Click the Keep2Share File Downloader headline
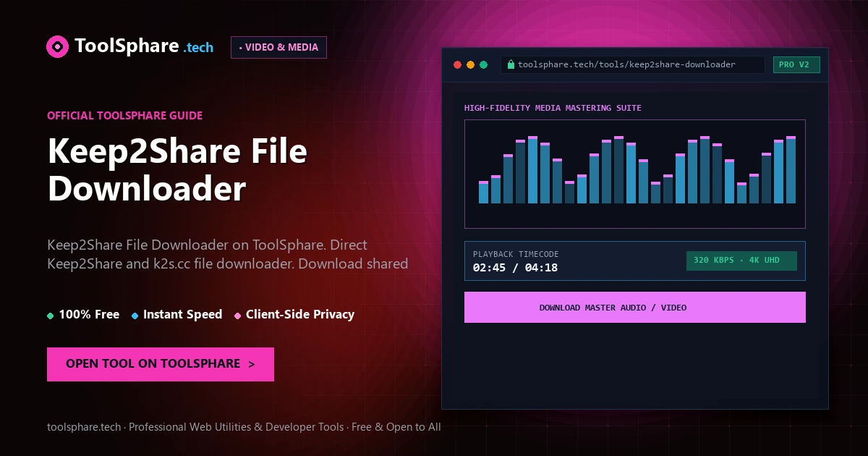Viewport: 868px width, 456px height. 177,170
